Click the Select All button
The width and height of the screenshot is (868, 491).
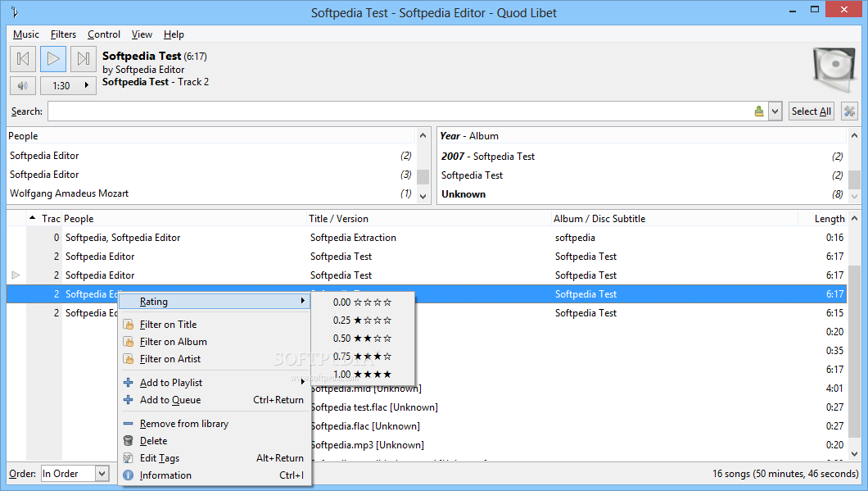(x=811, y=111)
